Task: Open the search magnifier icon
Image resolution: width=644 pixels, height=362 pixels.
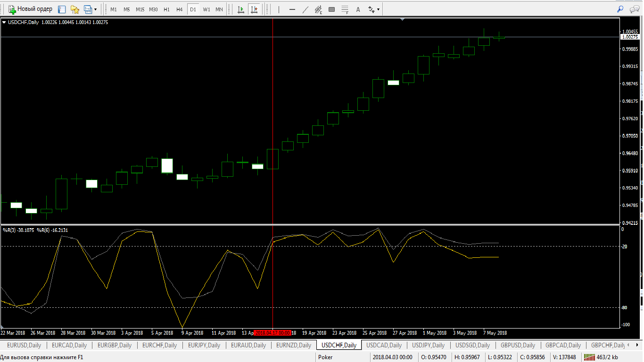Action: coord(620,9)
